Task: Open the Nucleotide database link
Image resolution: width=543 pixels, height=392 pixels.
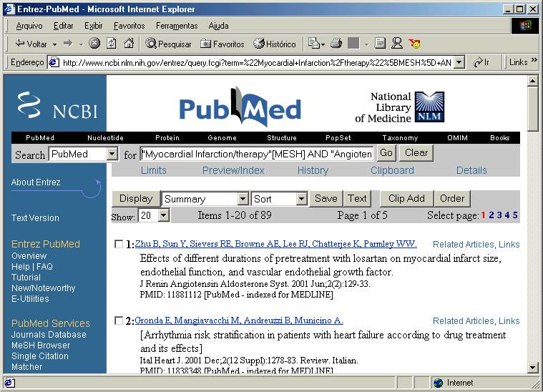Action: pyautogui.click(x=105, y=138)
